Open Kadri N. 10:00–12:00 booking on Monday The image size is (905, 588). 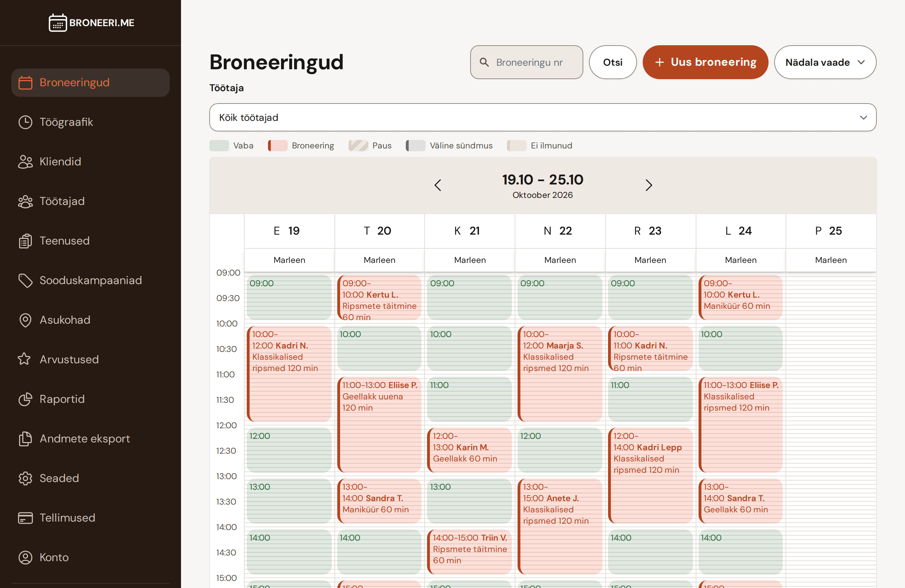coord(289,374)
